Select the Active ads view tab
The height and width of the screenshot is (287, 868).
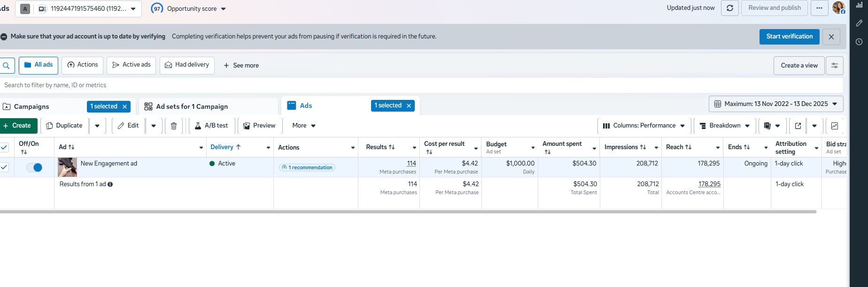[x=132, y=65]
